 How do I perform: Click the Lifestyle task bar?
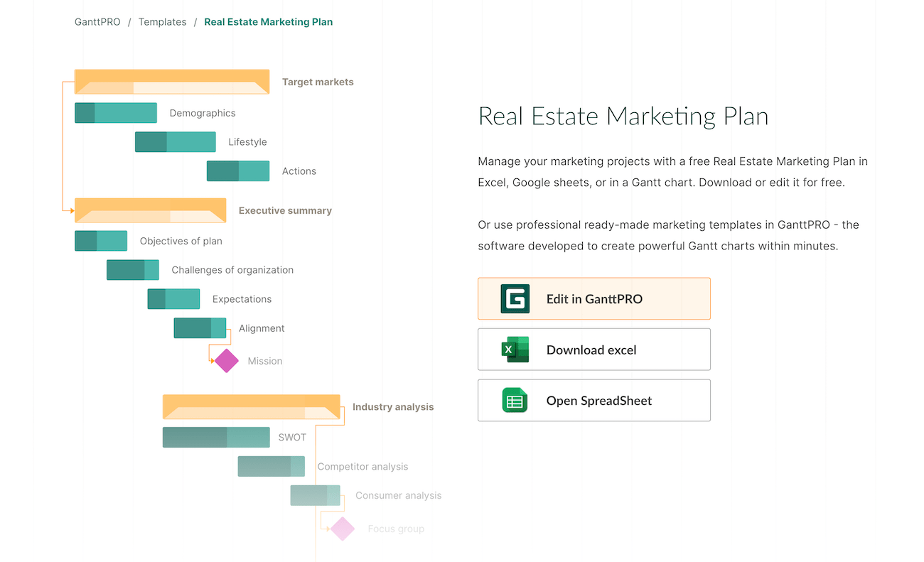[176, 142]
